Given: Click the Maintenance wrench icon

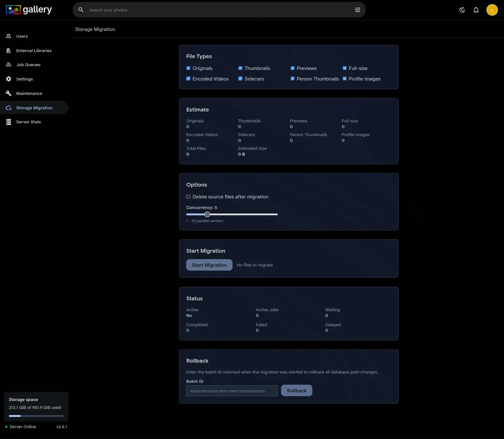Looking at the screenshot, I should (9, 93).
